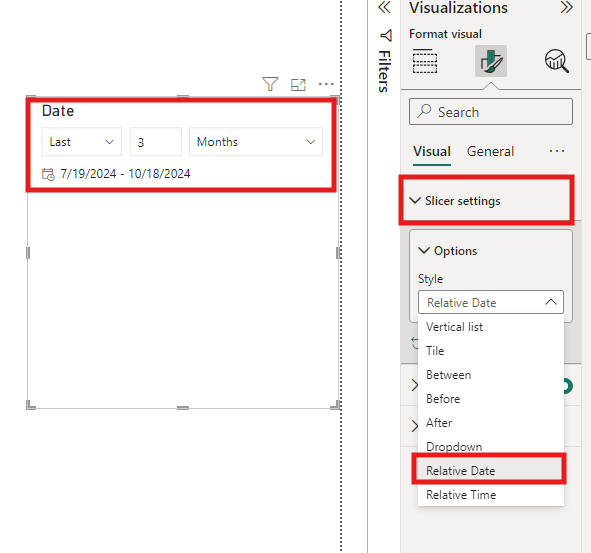Choose Relative Date style option

(491, 471)
